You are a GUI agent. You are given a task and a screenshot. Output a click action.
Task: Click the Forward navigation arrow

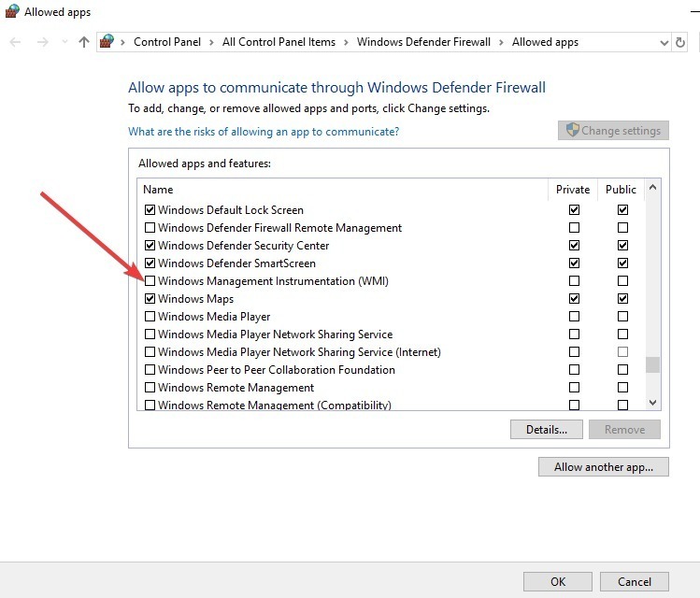pyautogui.click(x=43, y=42)
